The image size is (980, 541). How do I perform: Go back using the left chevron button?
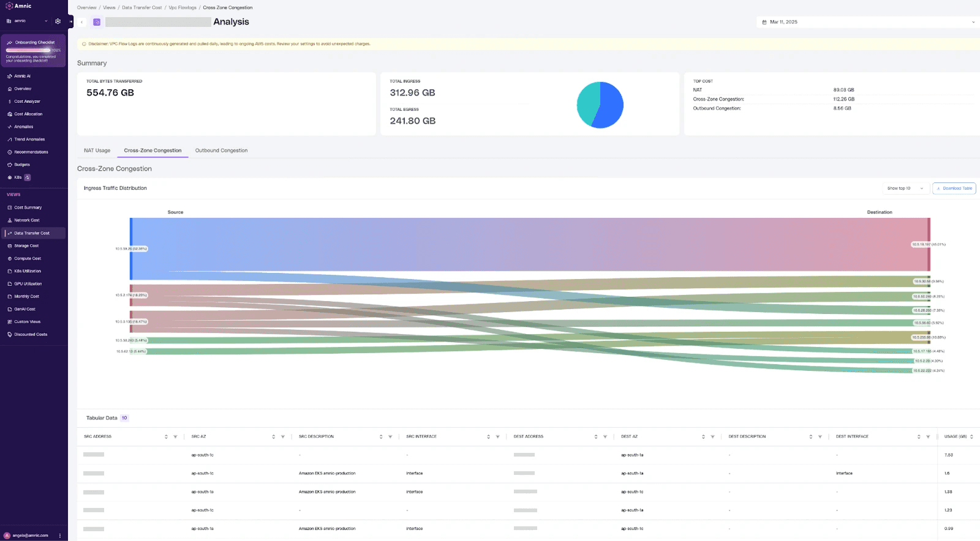click(82, 22)
